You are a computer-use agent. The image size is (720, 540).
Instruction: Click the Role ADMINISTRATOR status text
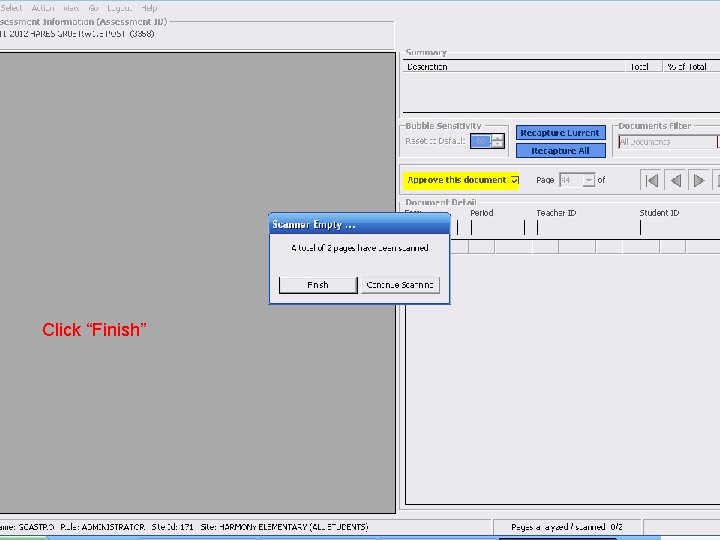[103, 527]
